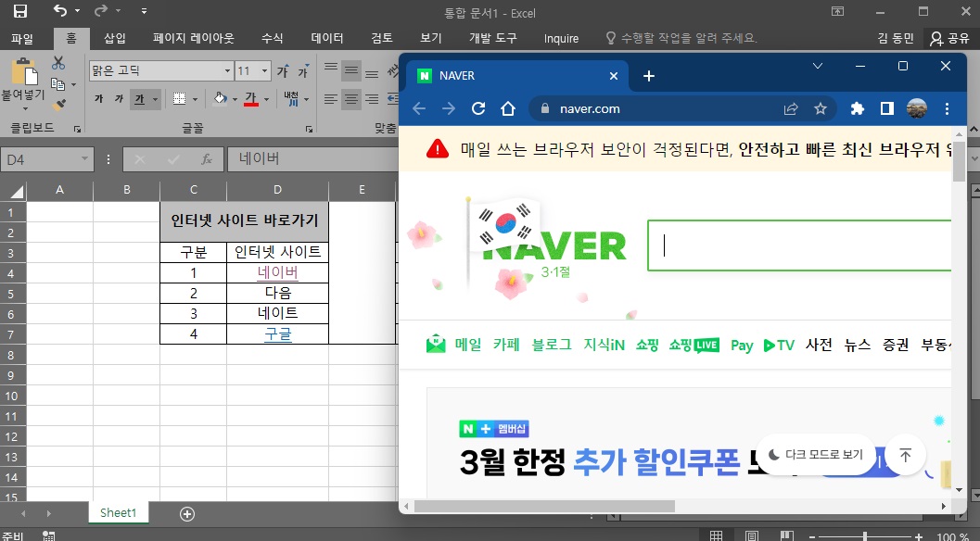This screenshot has width=980, height=541.
Task: Switch to the 페이지 레이아웃 ribbon tab
Action: click(x=194, y=39)
